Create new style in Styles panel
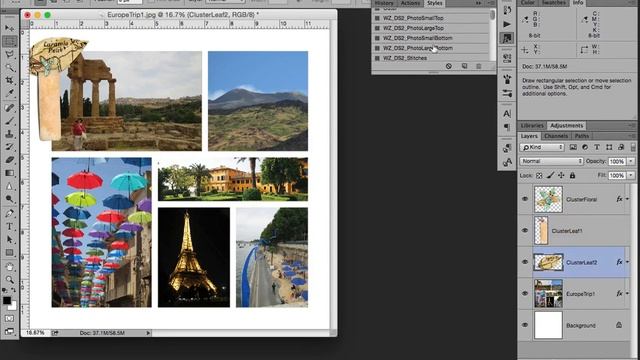640x360 pixels. point(464,66)
